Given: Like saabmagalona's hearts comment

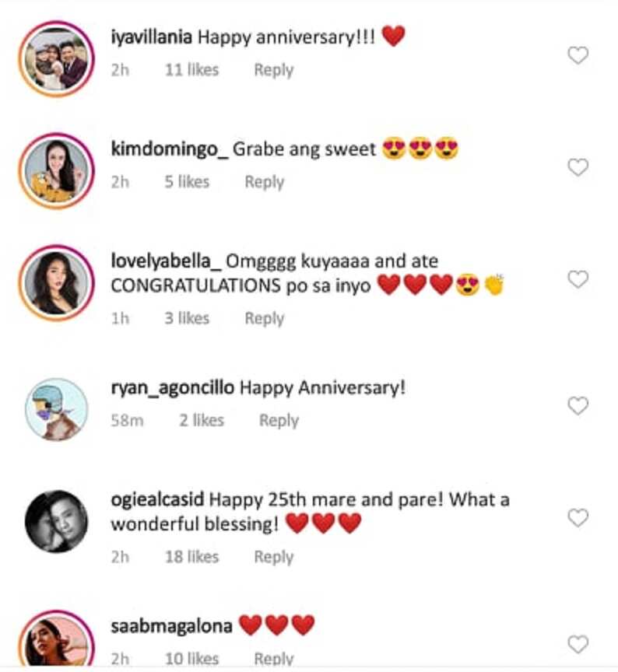Looking at the screenshot, I should (x=578, y=644).
